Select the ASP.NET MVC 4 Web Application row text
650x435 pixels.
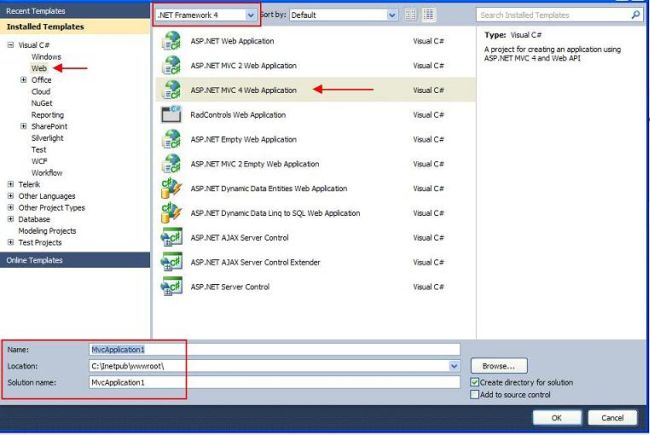[x=244, y=90]
